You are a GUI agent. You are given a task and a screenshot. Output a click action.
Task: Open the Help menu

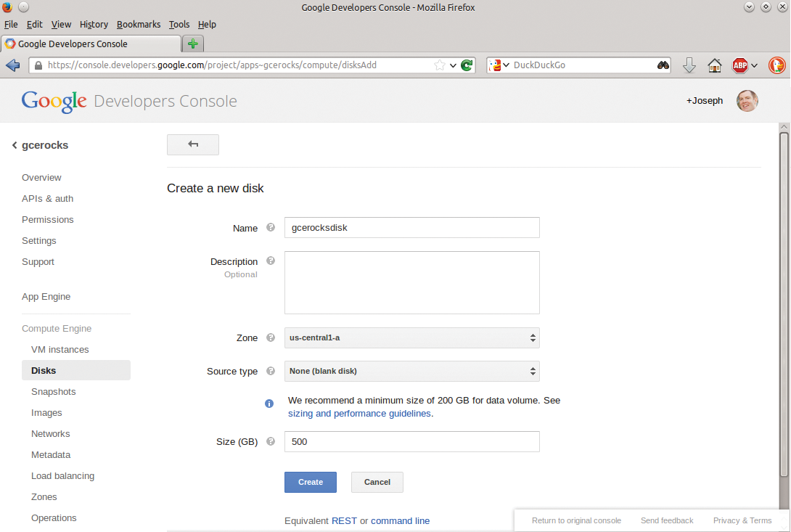207,24
